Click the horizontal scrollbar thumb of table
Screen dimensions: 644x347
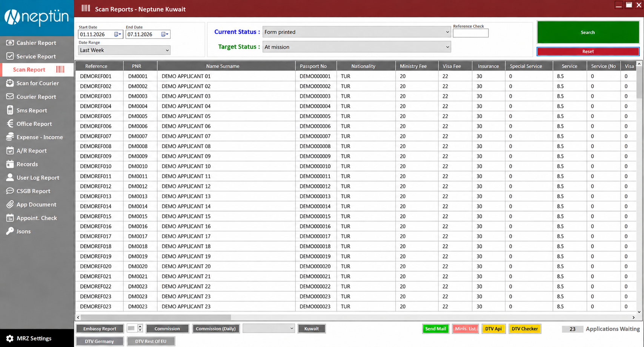pyautogui.click(x=156, y=317)
